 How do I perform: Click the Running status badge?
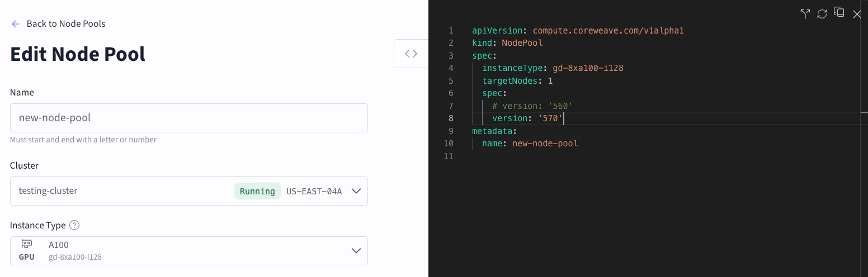[x=257, y=191]
